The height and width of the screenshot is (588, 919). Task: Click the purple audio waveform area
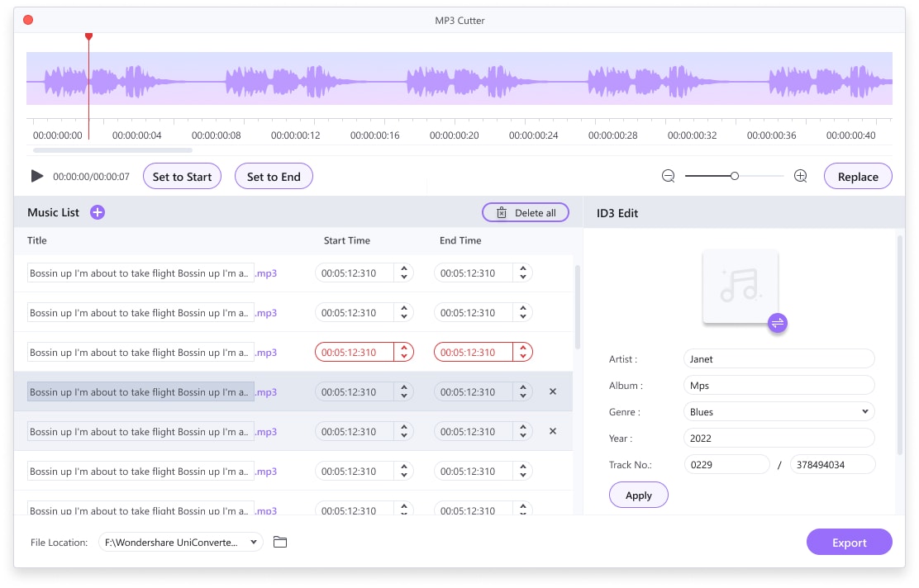click(x=459, y=78)
